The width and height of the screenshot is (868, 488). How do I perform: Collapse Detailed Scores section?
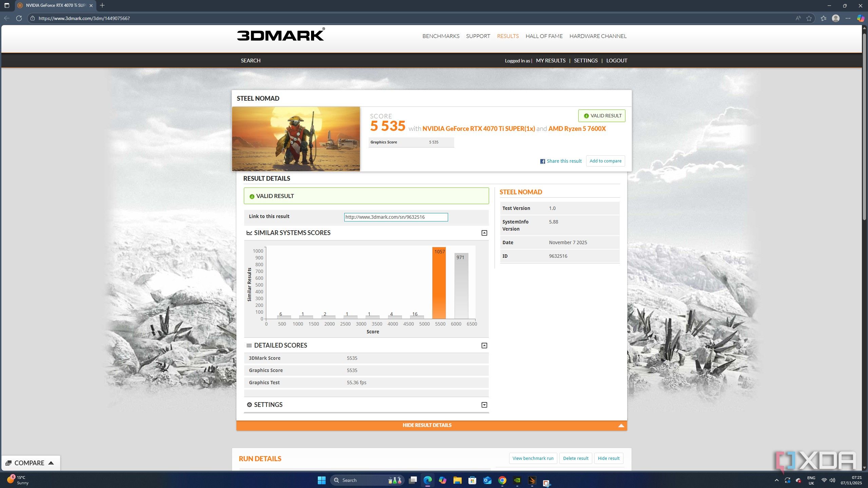click(484, 346)
